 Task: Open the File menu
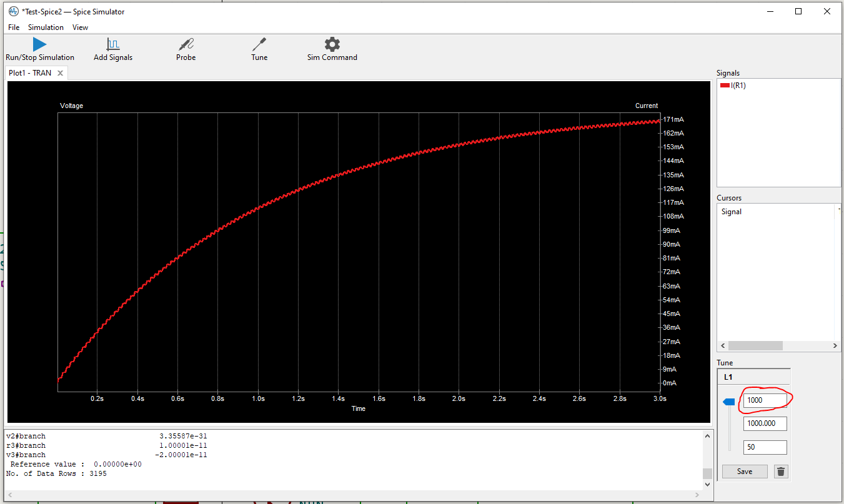[x=14, y=27]
